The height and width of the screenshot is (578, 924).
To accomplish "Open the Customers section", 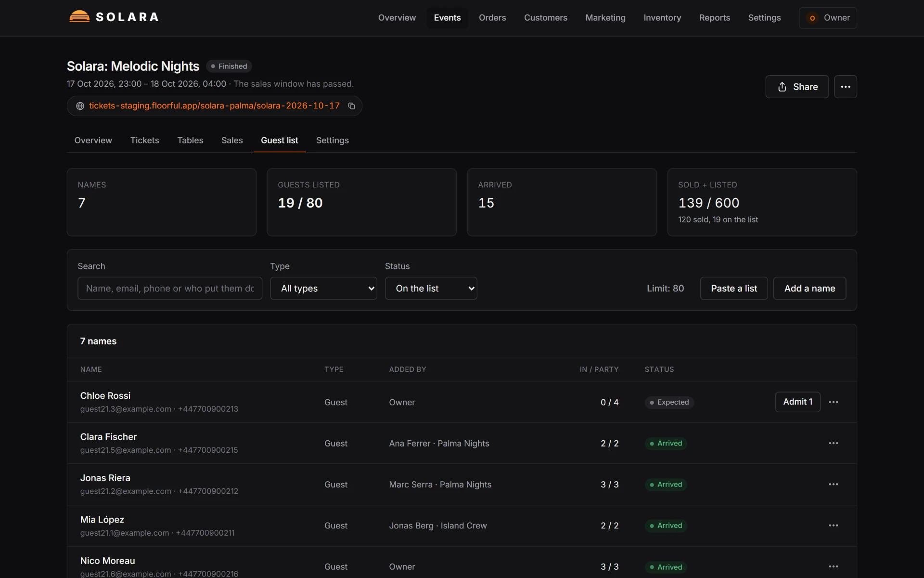I will 545,18.
